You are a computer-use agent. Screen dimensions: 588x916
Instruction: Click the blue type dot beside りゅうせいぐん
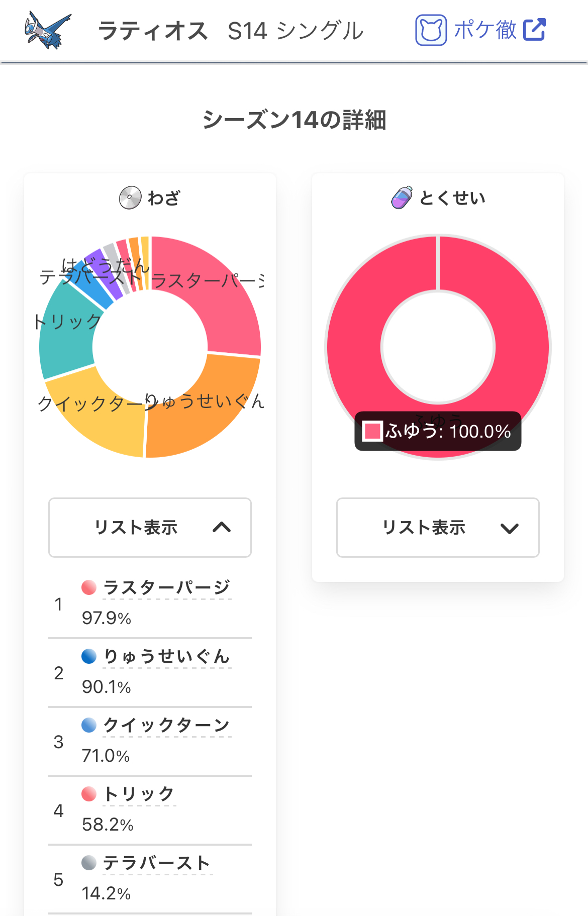89,656
